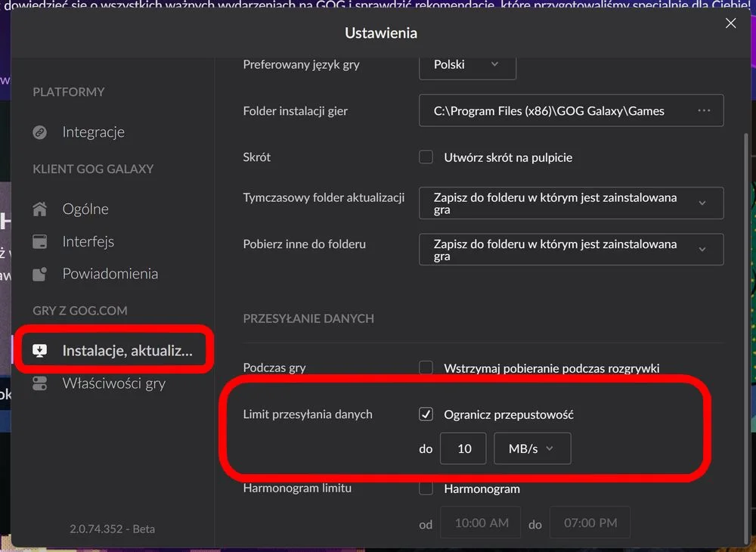Enable the Harmonogram schedule checkbox
Viewport: 756px width, 552px height.
coord(426,488)
